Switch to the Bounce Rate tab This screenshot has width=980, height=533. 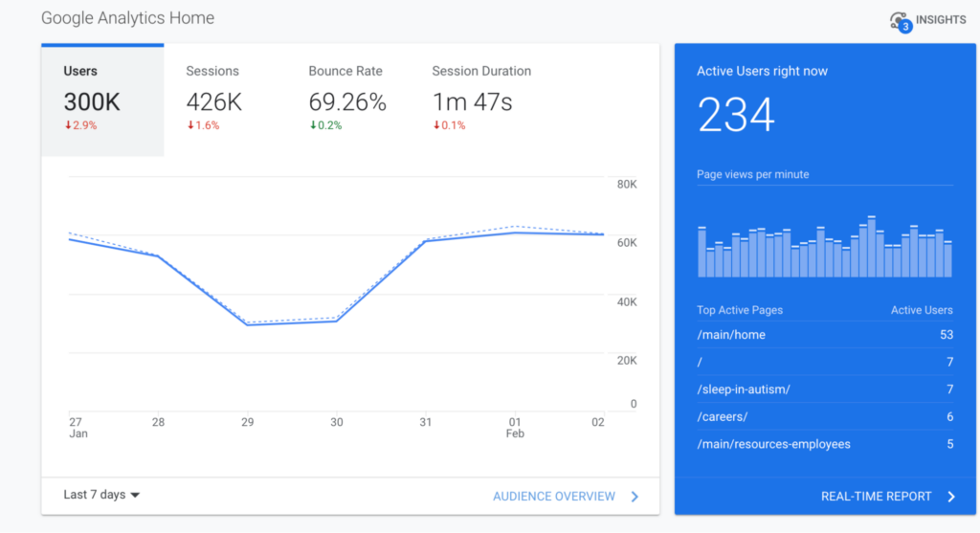point(346,100)
